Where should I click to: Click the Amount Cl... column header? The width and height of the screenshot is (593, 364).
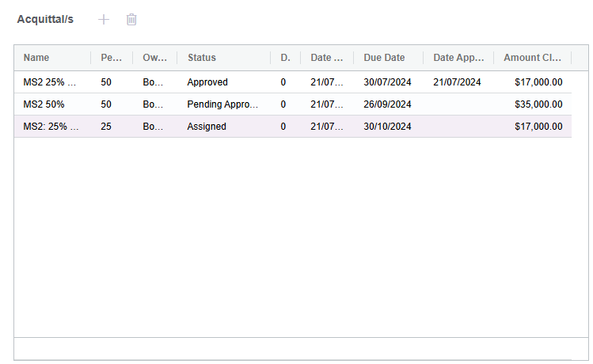pyautogui.click(x=532, y=58)
